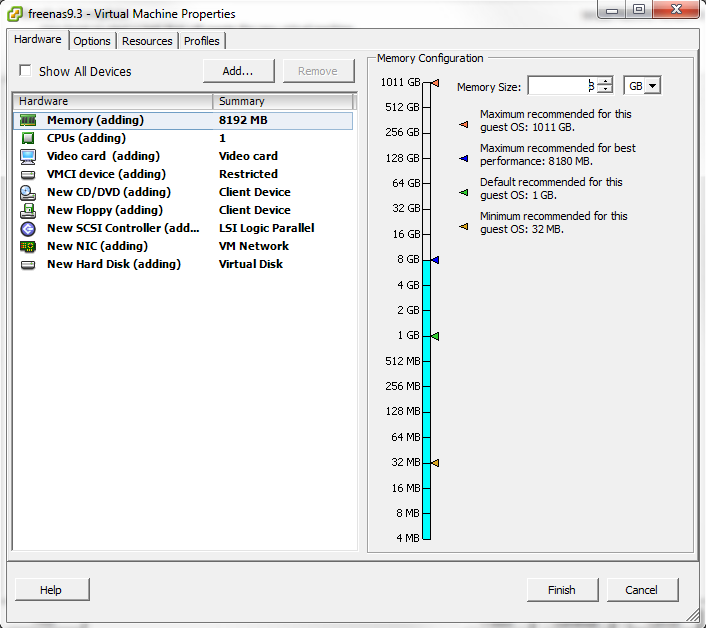Click the New NIC network card icon
The width and height of the screenshot is (706, 628).
point(28,246)
